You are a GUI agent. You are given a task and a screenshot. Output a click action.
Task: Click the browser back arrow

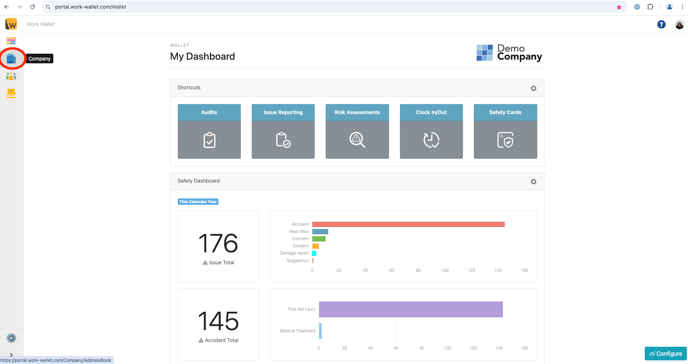pyautogui.click(x=7, y=7)
